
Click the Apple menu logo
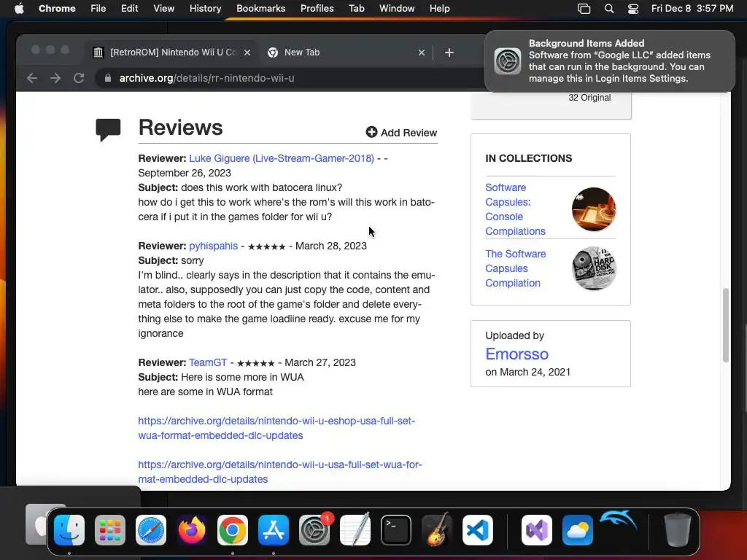point(19,9)
